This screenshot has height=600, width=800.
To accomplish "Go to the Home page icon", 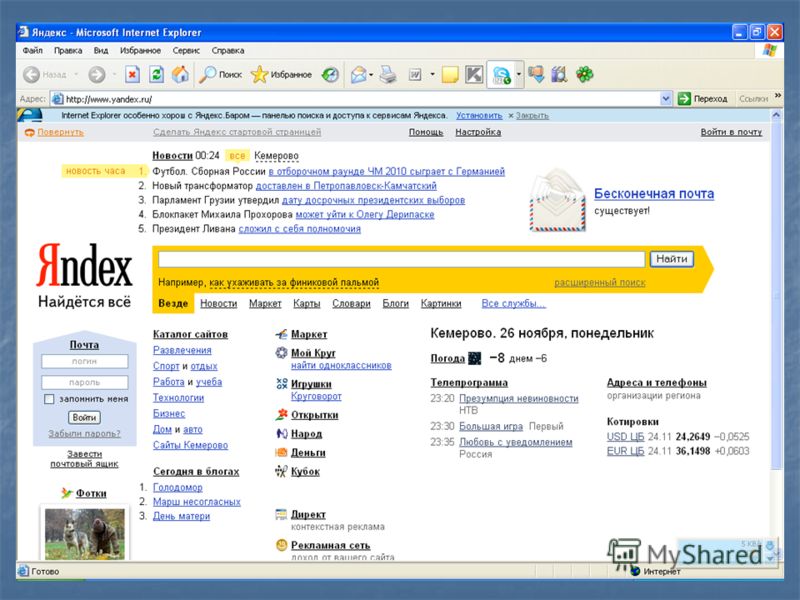I will pos(180,74).
